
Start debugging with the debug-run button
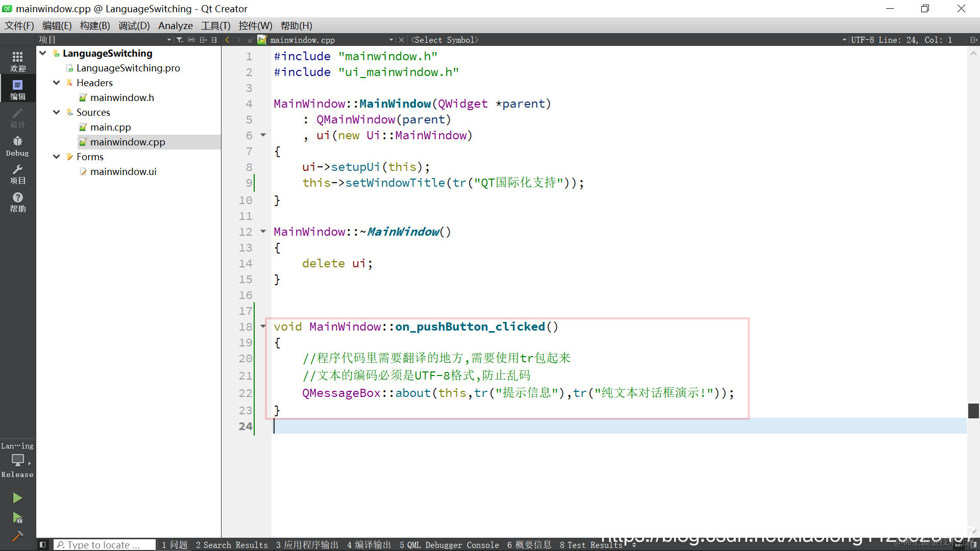pyautogui.click(x=17, y=518)
